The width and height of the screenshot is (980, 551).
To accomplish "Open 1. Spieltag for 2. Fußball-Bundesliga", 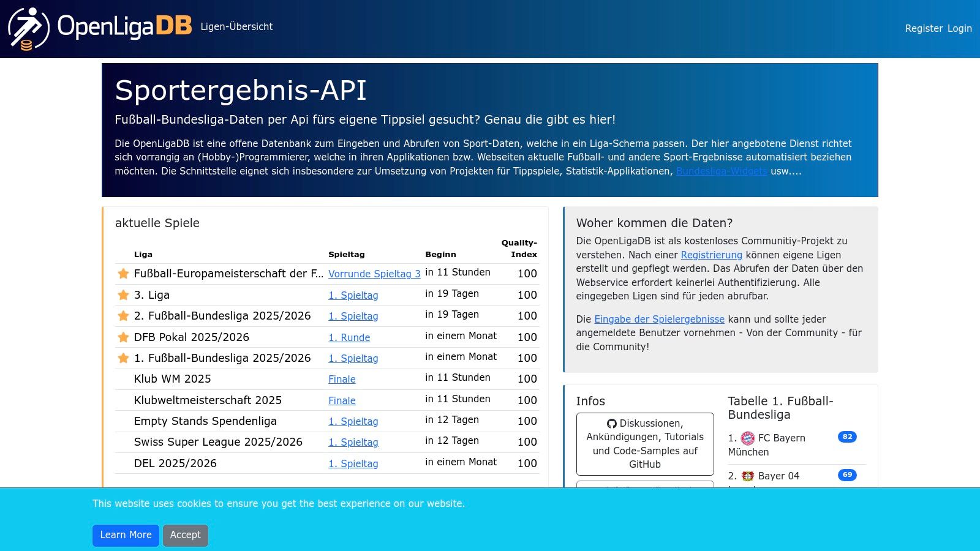I will [353, 317].
